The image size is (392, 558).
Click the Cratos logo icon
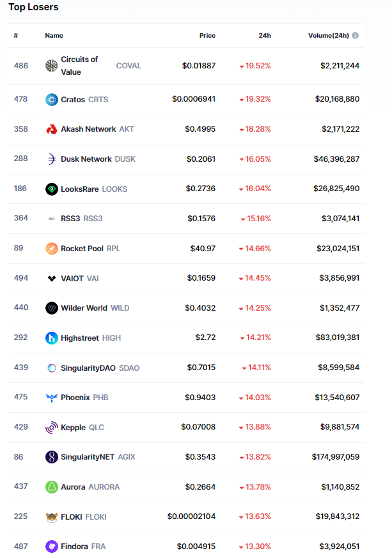(52, 99)
